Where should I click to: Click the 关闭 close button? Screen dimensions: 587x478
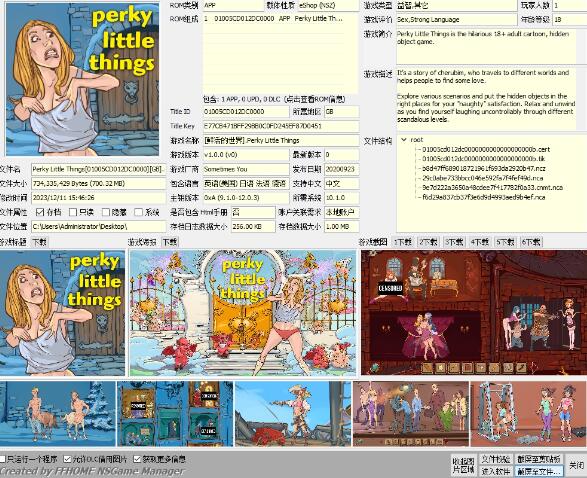click(x=576, y=465)
